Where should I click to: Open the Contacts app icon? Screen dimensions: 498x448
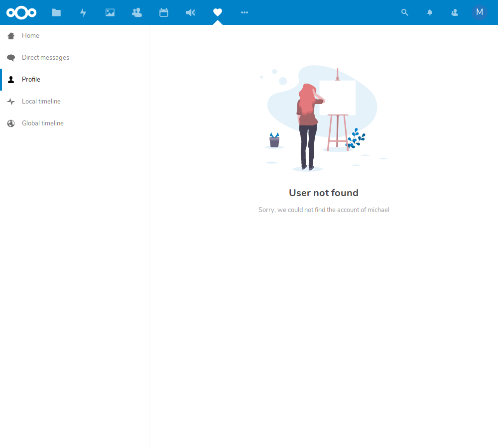click(x=137, y=12)
